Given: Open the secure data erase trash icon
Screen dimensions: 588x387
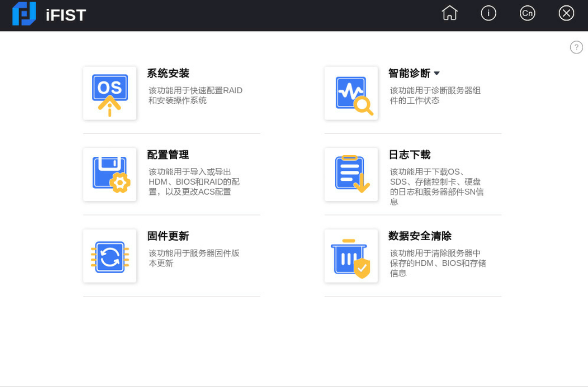Looking at the screenshot, I should (x=351, y=256).
